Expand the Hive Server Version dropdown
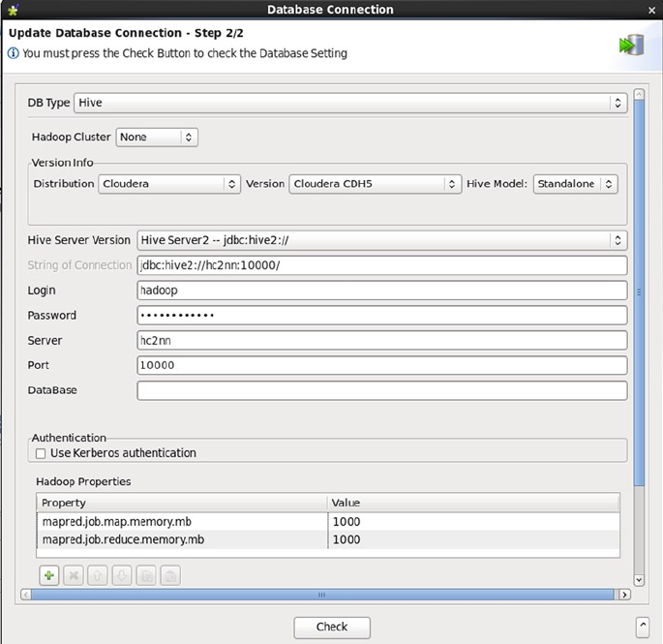663x644 pixels. click(x=381, y=240)
